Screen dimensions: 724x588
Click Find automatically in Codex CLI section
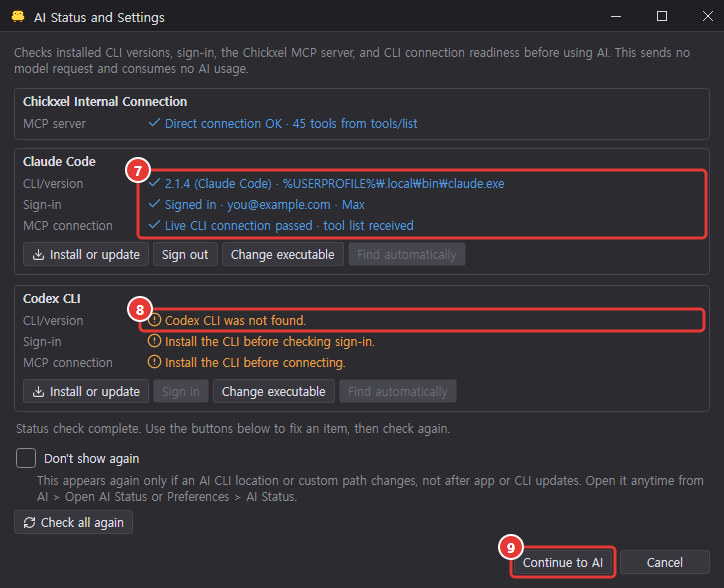pos(398,391)
